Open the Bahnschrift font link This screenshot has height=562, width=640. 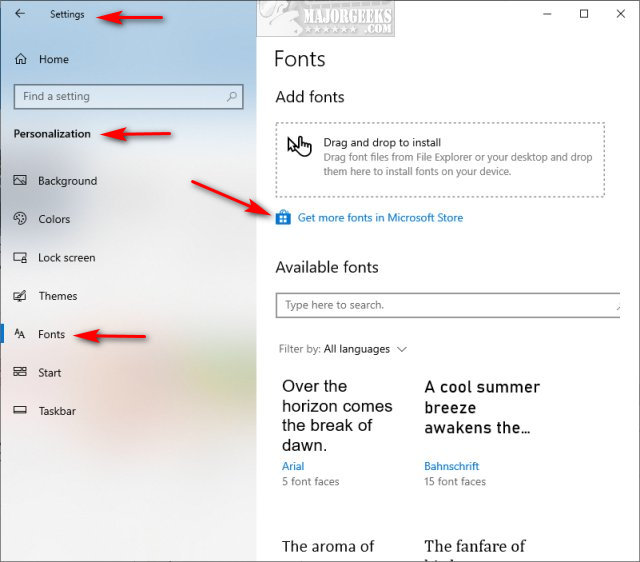coord(451,466)
